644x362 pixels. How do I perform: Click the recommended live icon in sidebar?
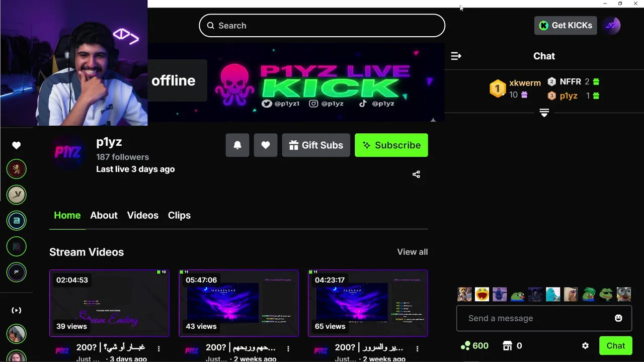[17, 310]
